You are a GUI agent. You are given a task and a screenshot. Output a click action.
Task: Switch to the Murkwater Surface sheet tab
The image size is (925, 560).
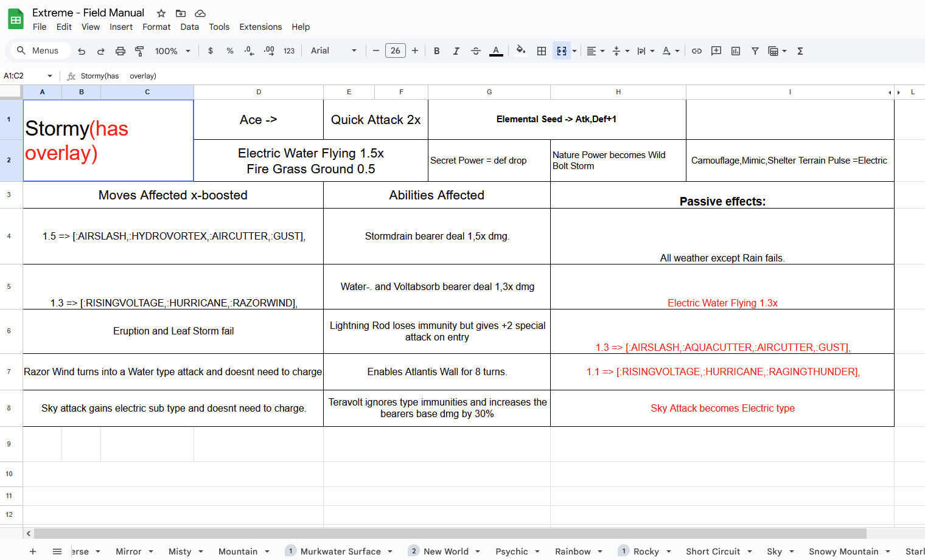click(340, 551)
